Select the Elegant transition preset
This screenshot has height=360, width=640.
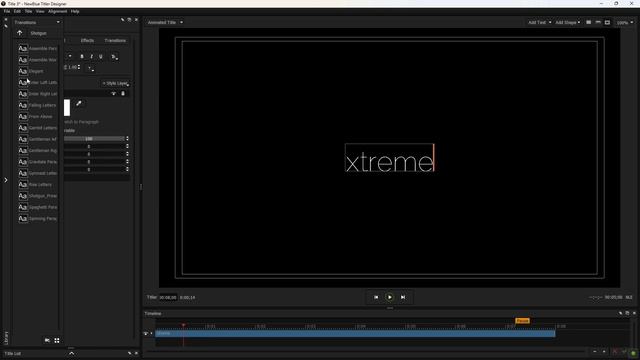point(31,71)
